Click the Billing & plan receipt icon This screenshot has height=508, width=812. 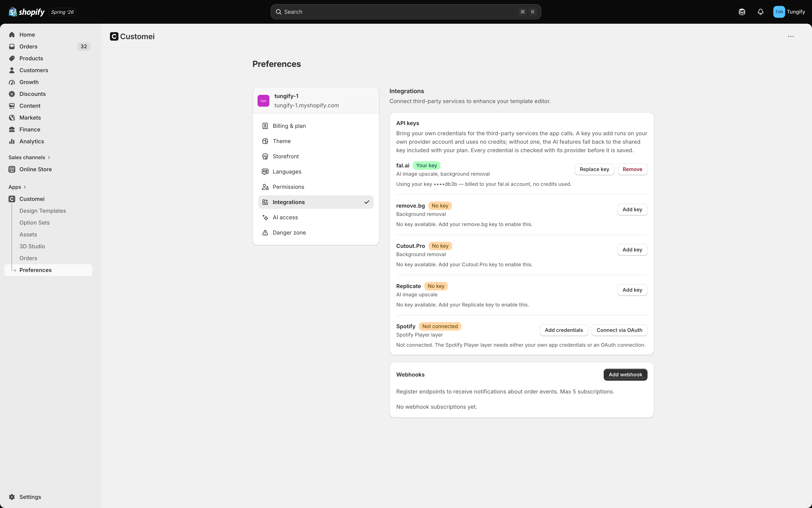(x=265, y=126)
